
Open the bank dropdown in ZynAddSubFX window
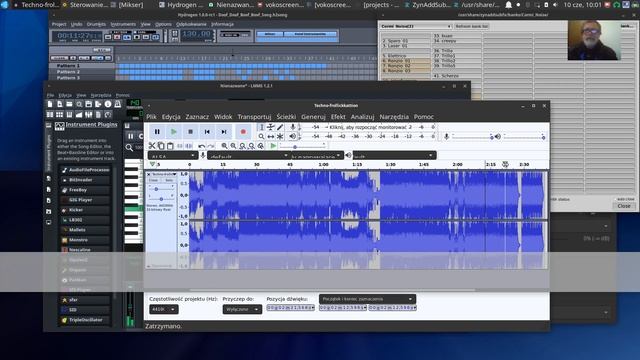pyautogui.click(x=416, y=26)
